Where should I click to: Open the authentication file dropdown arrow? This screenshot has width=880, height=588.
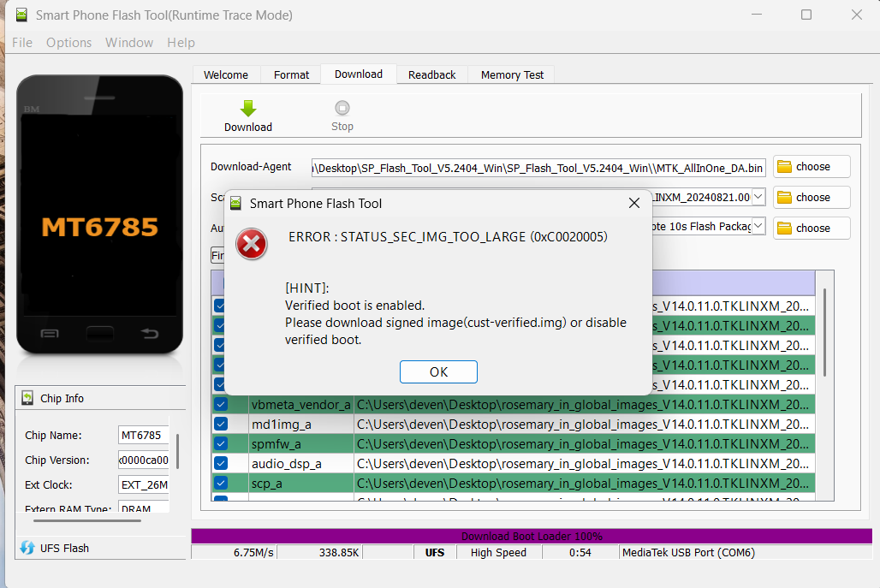click(x=758, y=226)
